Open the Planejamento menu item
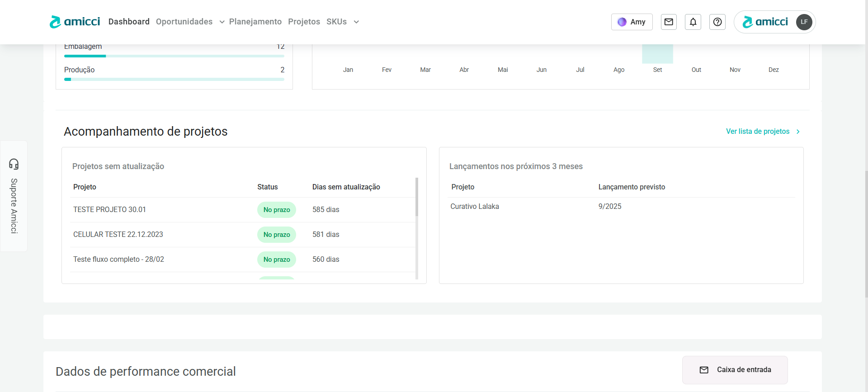The width and height of the screenshot is (868, 392). pos(255,22)
